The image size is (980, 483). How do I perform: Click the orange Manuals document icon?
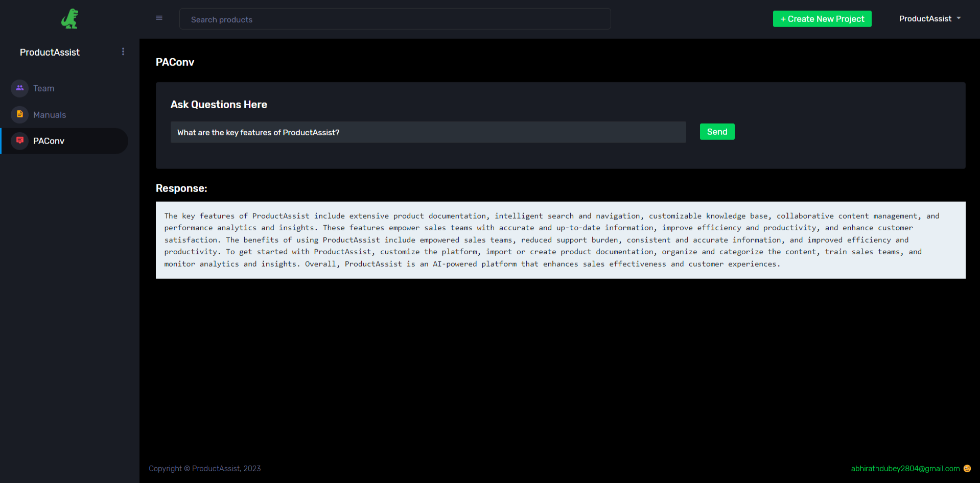pyautogui.click(x=19, y=114)
